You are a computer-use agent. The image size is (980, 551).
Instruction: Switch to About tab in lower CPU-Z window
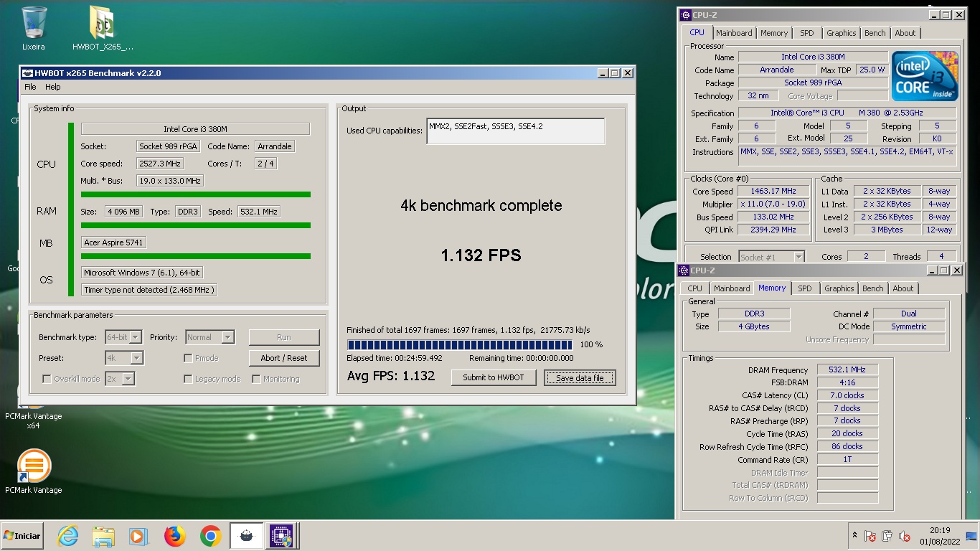[x=903, y=288]
